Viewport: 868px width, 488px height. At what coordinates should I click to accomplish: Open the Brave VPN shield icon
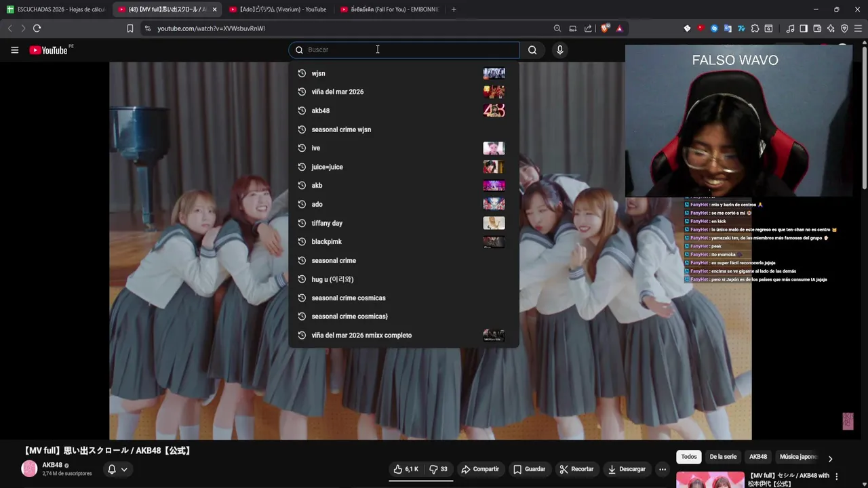(x=844, y=28)
